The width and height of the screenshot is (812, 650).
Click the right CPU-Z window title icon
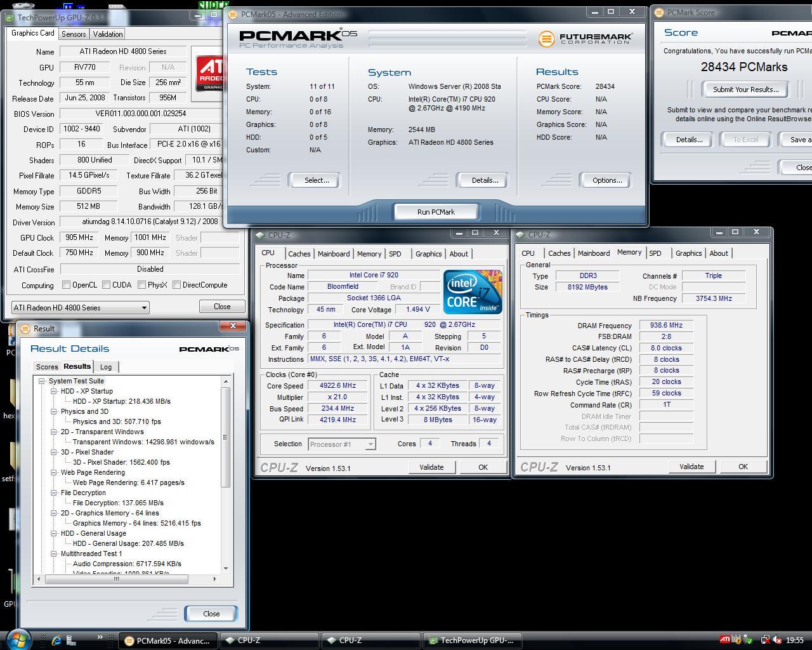coord(521,234)
